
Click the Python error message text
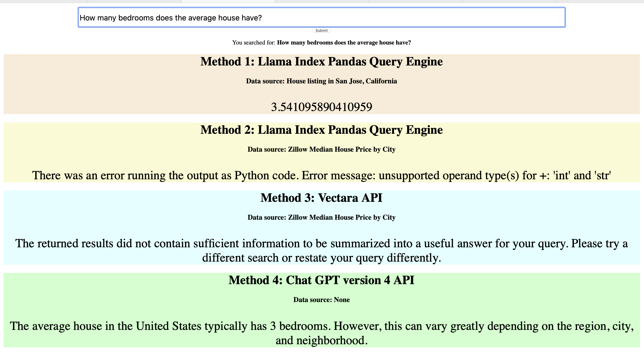coord(321,175)
